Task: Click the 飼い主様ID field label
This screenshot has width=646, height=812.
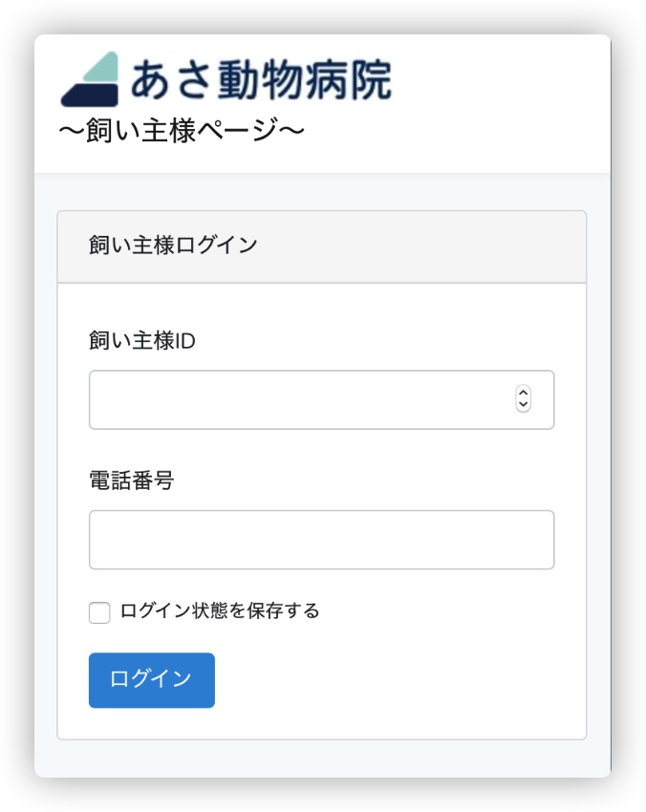Action: tap(142, 341)
